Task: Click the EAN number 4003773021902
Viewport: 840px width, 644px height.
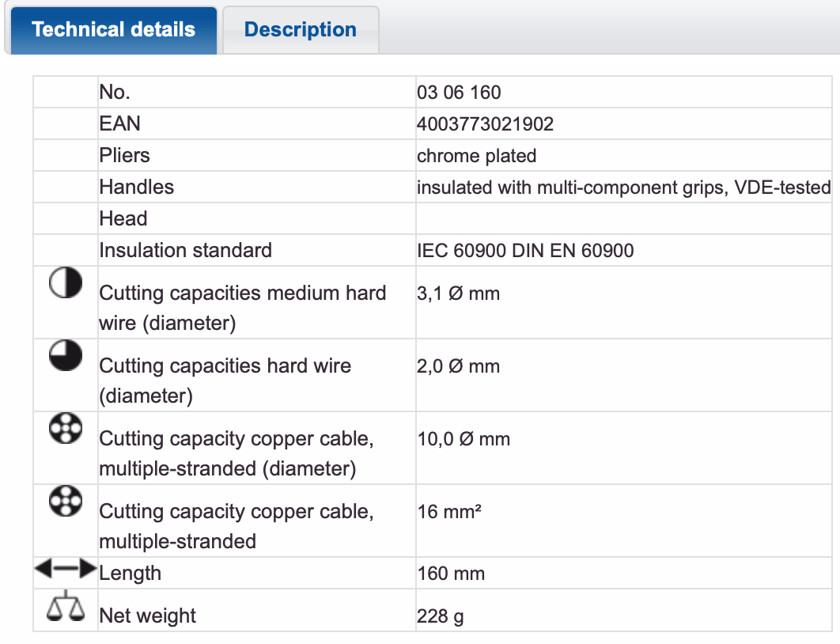Action: (x=485, y=124)
